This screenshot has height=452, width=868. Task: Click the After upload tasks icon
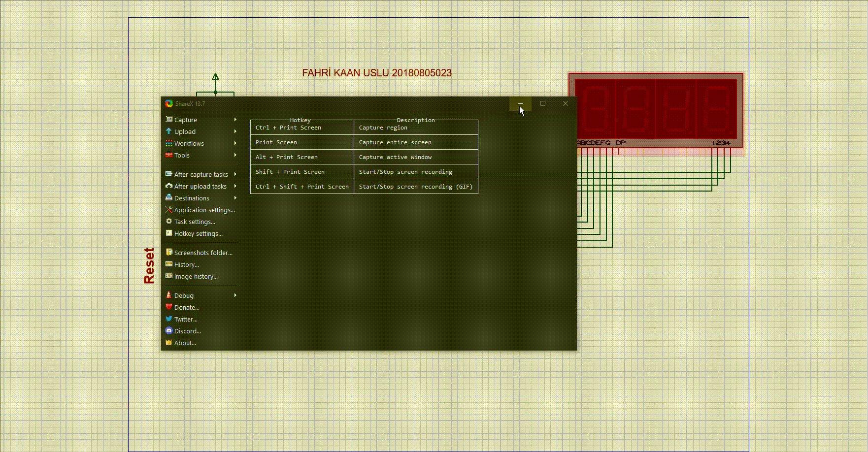click(169, 186)
